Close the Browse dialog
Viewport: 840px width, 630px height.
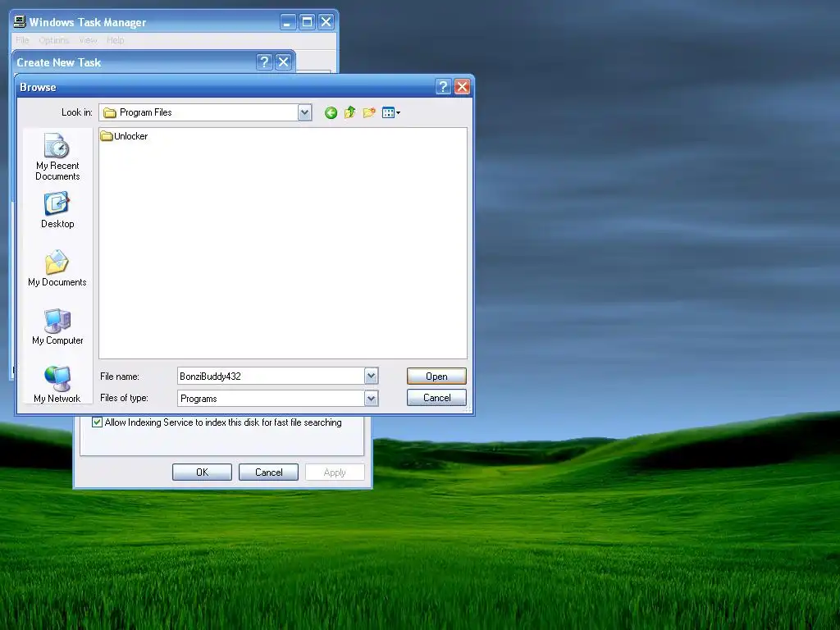pos(462,87)
